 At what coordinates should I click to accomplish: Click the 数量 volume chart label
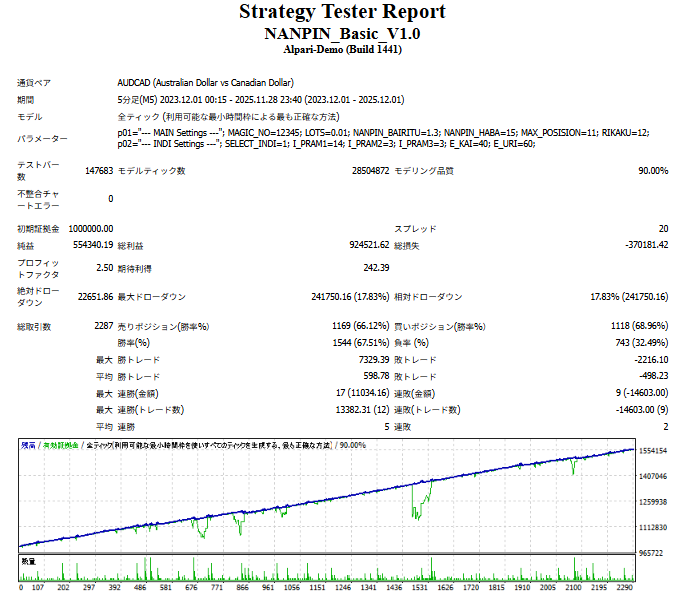pos(28,562)
